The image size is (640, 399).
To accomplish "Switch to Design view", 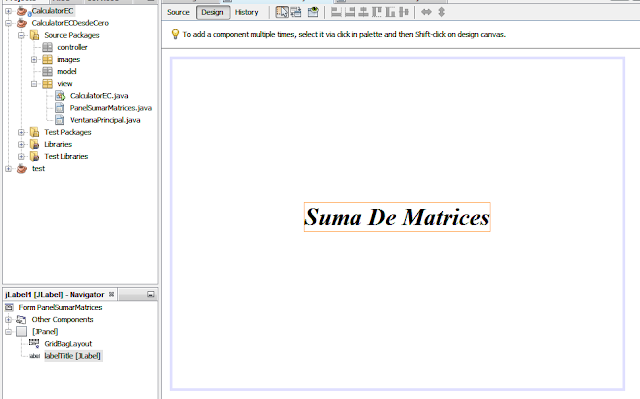I will coord(212,12).
